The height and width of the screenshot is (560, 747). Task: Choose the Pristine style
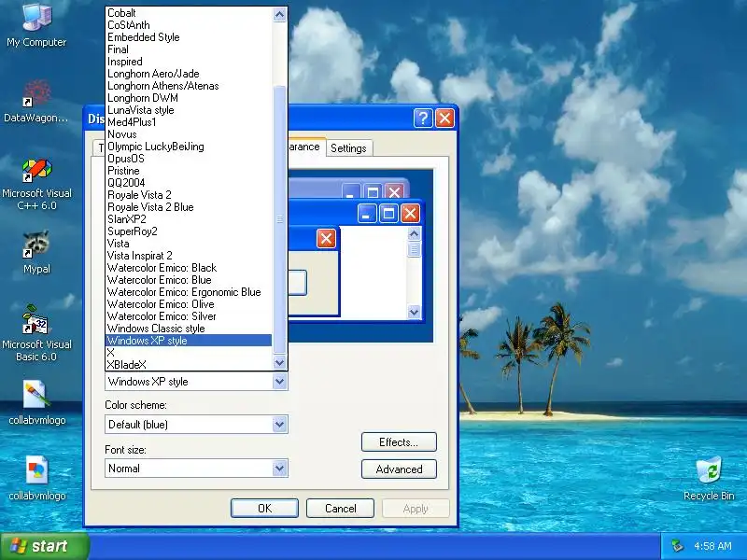[x=189, y=171]
